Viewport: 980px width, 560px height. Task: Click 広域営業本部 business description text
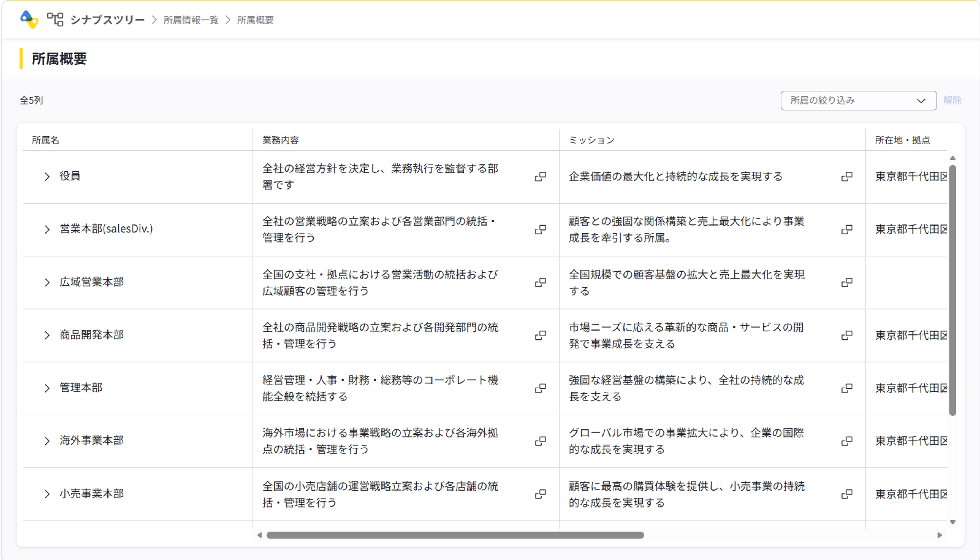point(380,283)
